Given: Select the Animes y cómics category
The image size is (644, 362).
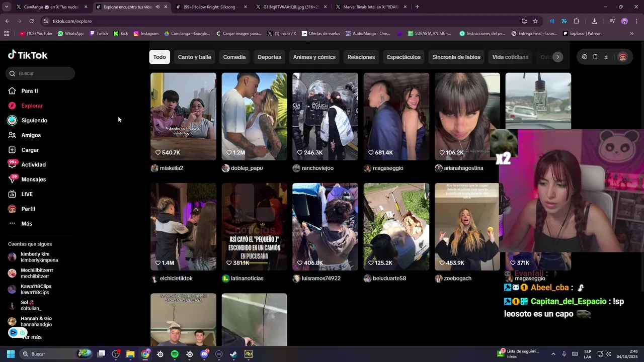Looking at the screenshot, I should pyautogui.click(x=314, y=57).
